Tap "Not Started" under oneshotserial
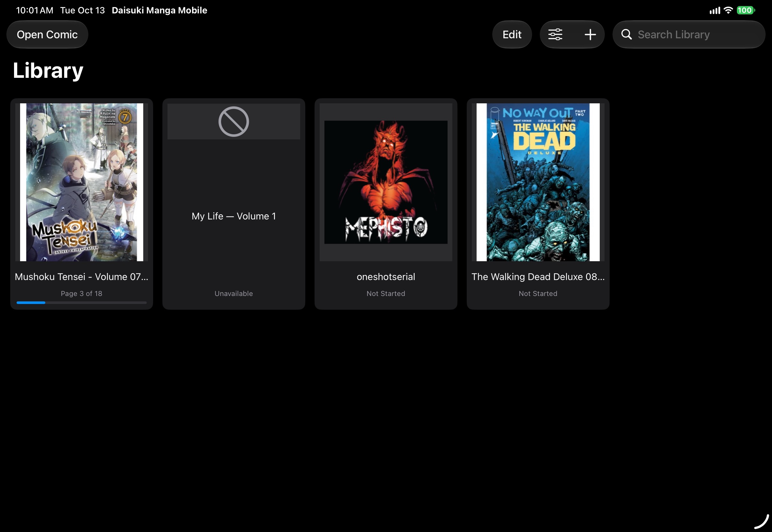This screenshot has height=532, width=772. [x=386, y=293]
